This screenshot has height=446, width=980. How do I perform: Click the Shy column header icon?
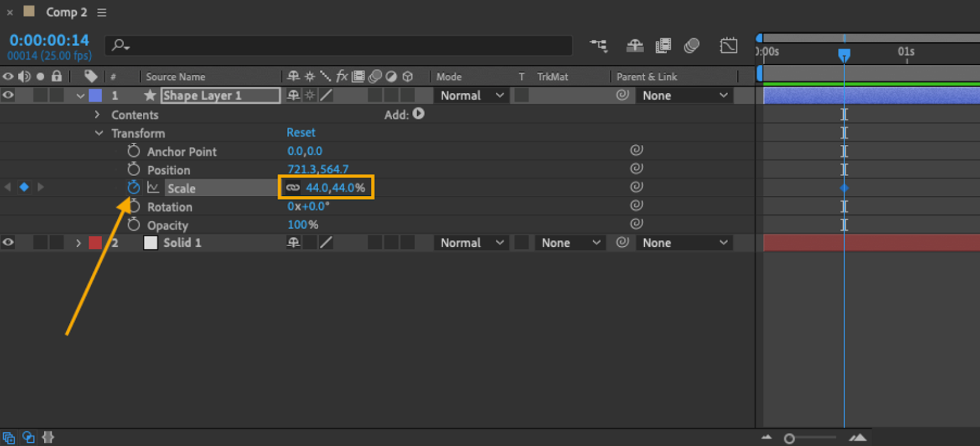click(294, 77)
